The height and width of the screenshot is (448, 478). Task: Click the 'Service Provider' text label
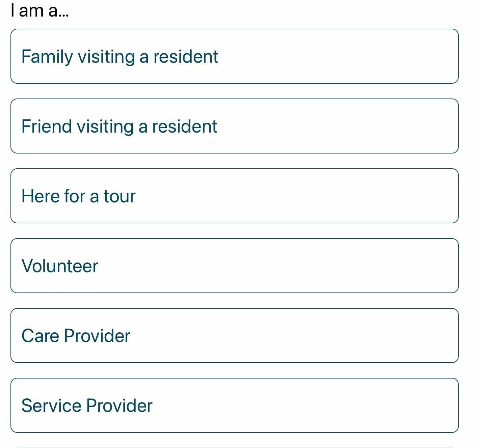tap(87, 405)
